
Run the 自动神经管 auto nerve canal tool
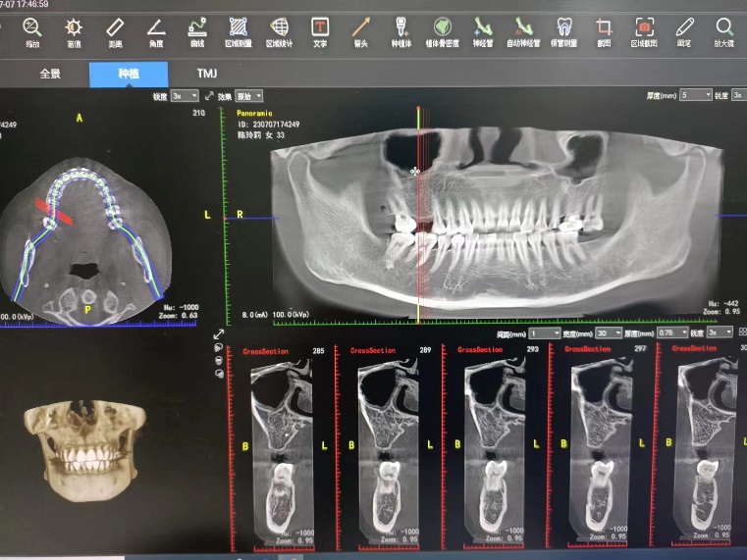523,32
